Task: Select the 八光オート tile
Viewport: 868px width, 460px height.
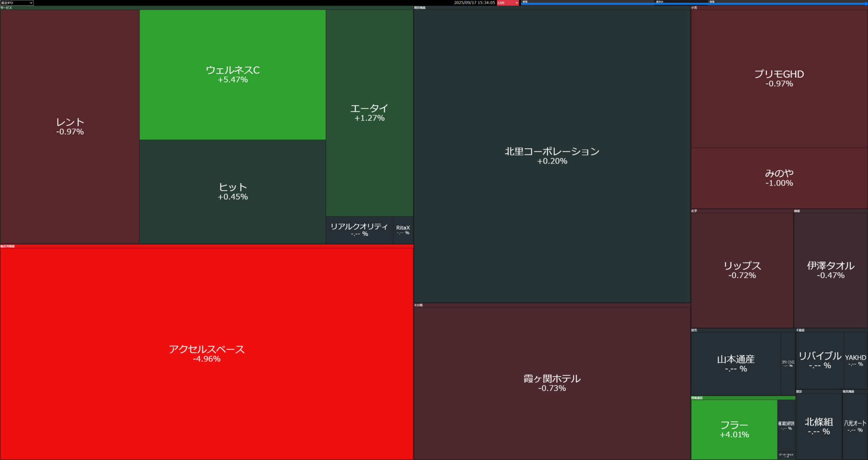Action: (855, 426)
